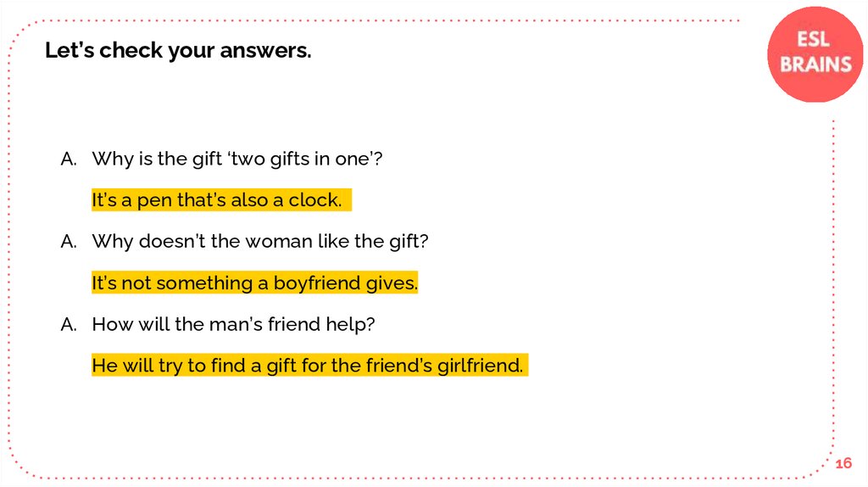Image resolution: width=868 pixels, height=487 pixels.
Task: Click the ESL BRAINS circular logo
Action: pyautogui.click(x=815, y=53)
